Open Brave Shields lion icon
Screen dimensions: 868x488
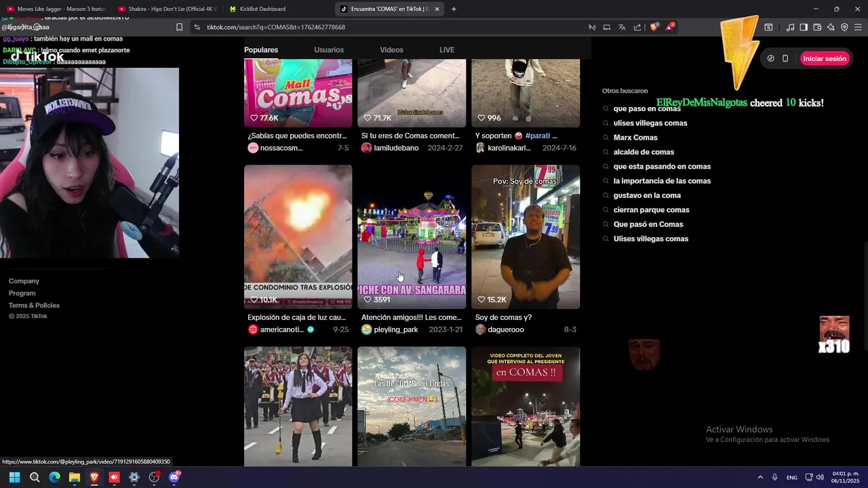point(654,27)
